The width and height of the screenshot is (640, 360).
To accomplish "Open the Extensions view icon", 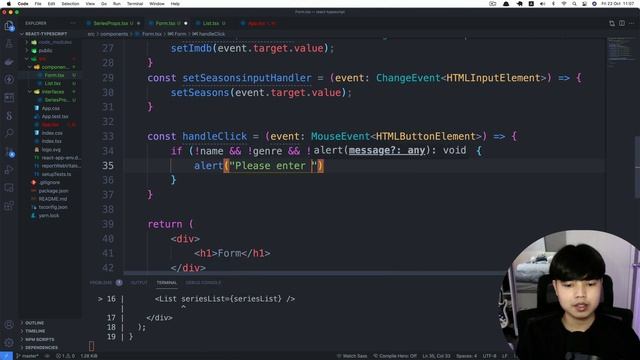I will tap(9, 205).
